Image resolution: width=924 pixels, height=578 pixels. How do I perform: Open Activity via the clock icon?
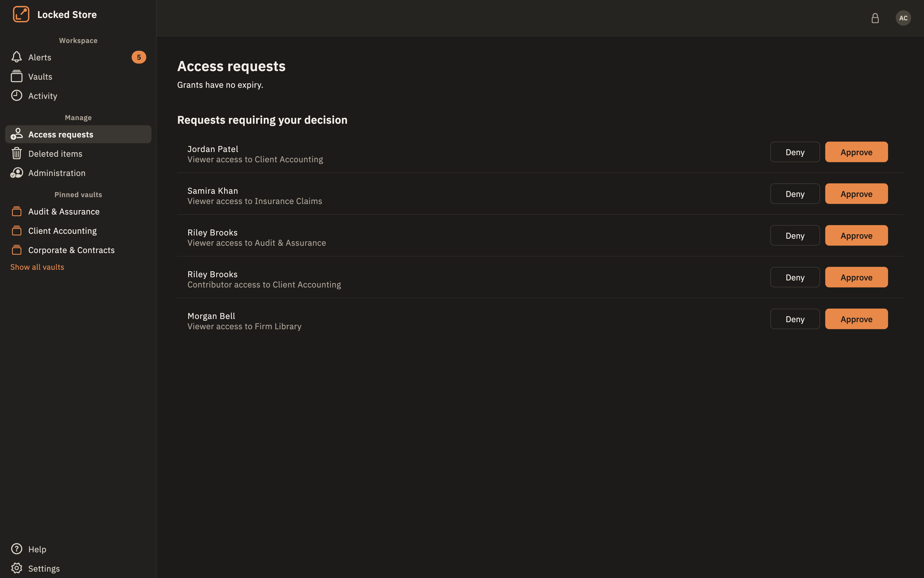pos(16,95)
